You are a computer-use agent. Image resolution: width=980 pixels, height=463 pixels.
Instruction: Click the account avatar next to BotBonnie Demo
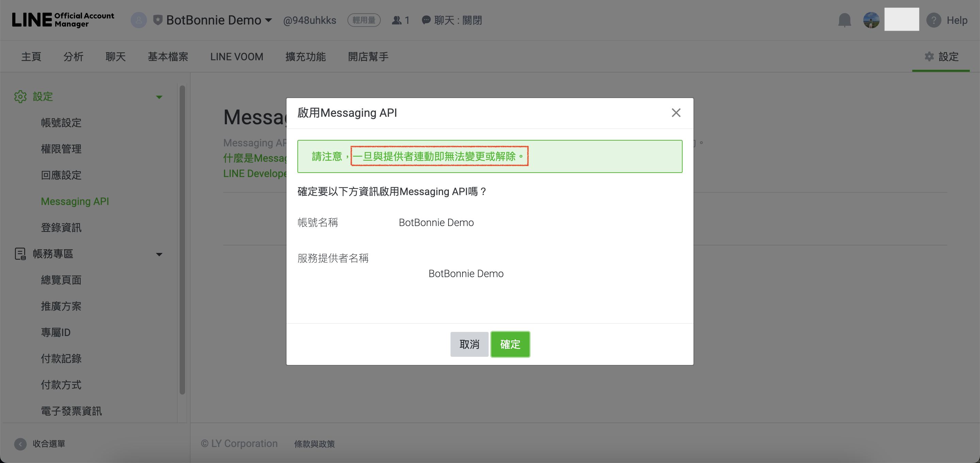[139, 20]
